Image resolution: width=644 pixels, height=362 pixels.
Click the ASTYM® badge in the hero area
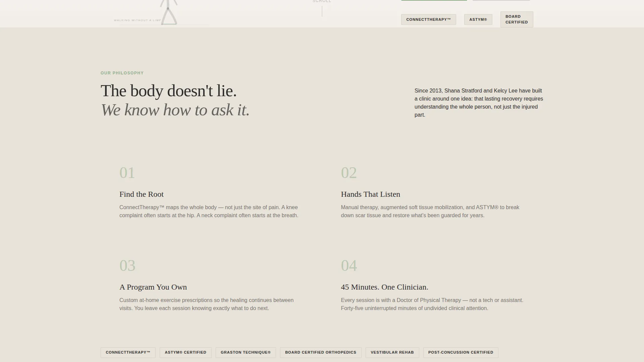478,19
